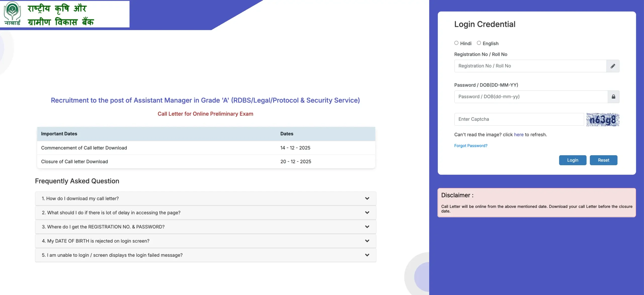Select the English language radio button

coord(479,43)
